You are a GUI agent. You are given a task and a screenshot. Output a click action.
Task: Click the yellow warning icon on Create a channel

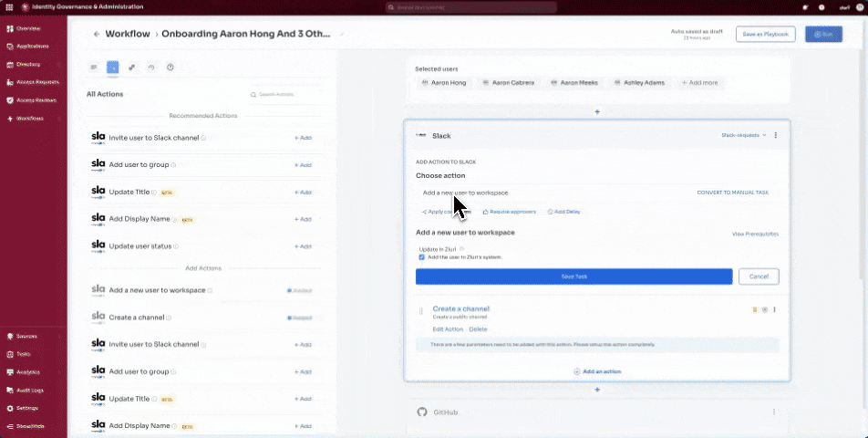(x=755, y=309)
